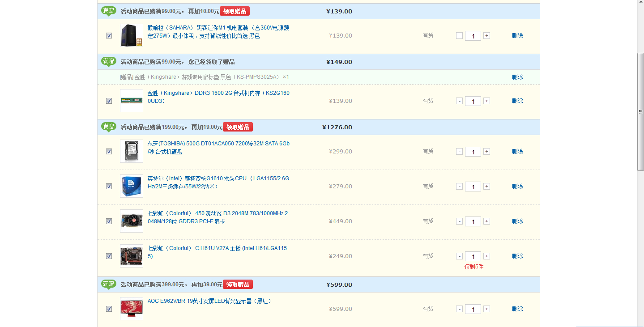
Task: Click the Colorful 450 graphics card quantity field
Action: (473, 221)
